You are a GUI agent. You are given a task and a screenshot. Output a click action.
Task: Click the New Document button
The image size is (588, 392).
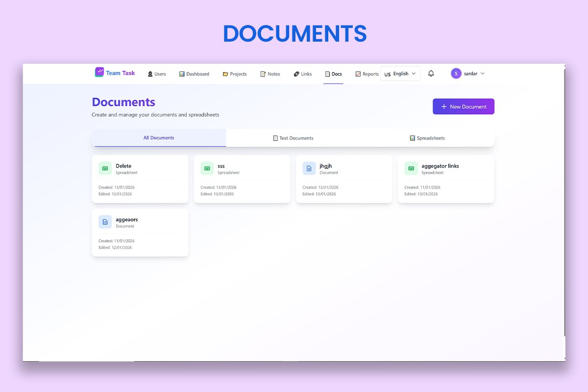pos(463,106)
